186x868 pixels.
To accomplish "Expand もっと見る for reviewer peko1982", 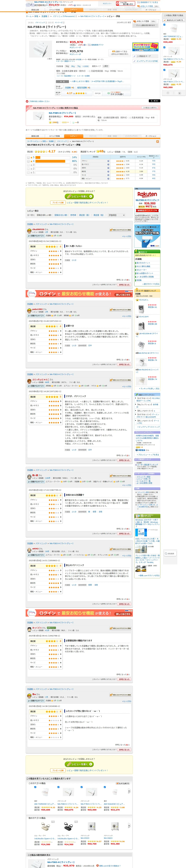I will click(127, 316).
